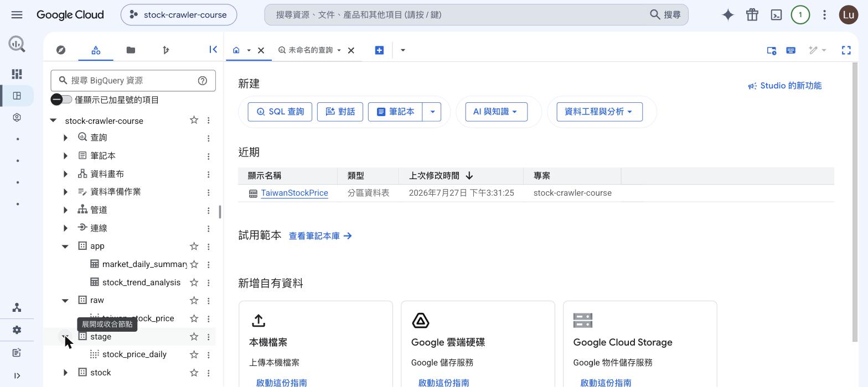Select the 未命名的查詢 tab

(x=310, y=50)
